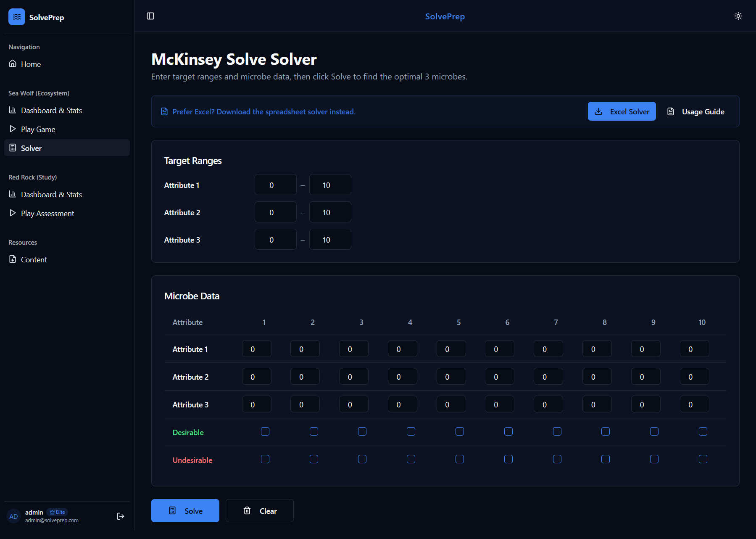Screen dimensions: 756x539
Task: Open Sea Wolf Dashboard & Stats chart icon
Action: pyautogui.click(x=13, y=110)
